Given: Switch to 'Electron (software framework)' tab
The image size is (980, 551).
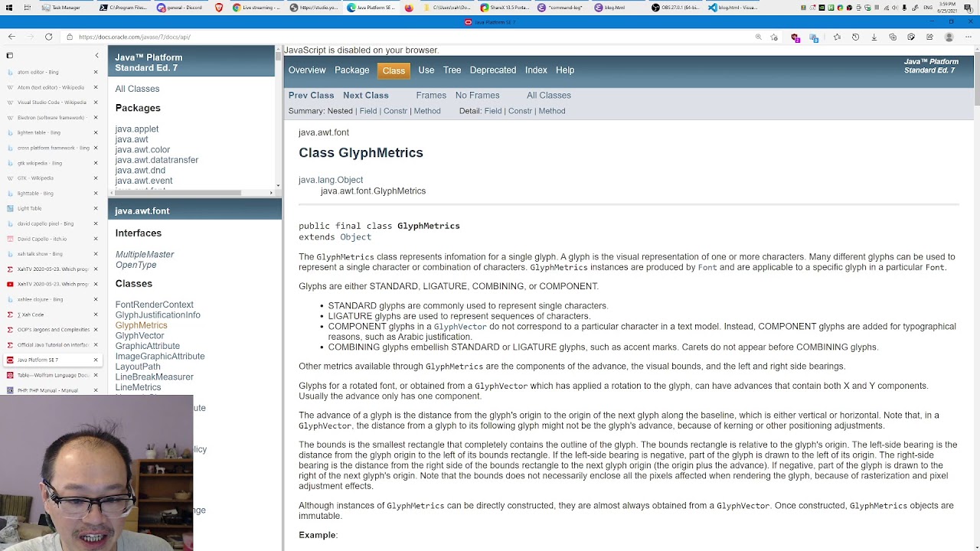Looking at the screenshot, I should tap(51, 117).
